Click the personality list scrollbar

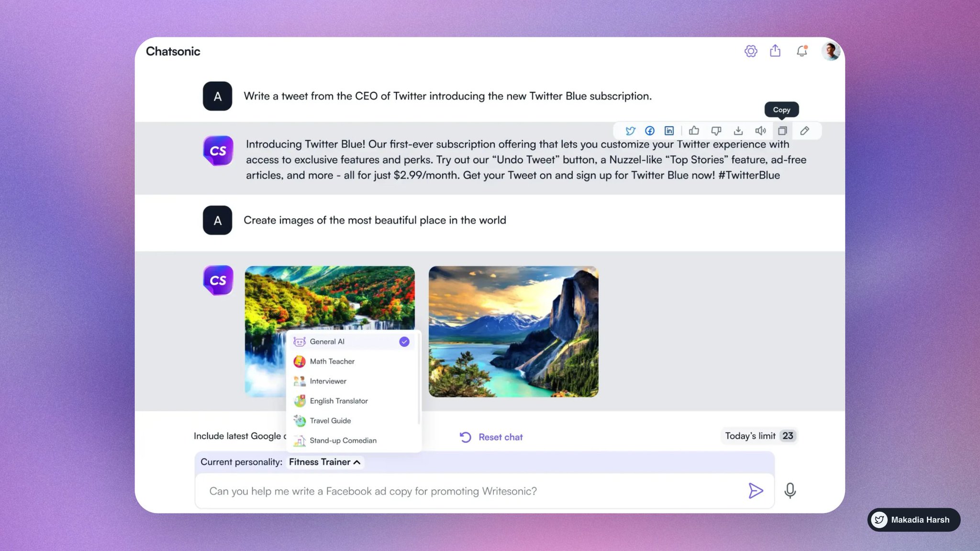(x=419, y=378)
